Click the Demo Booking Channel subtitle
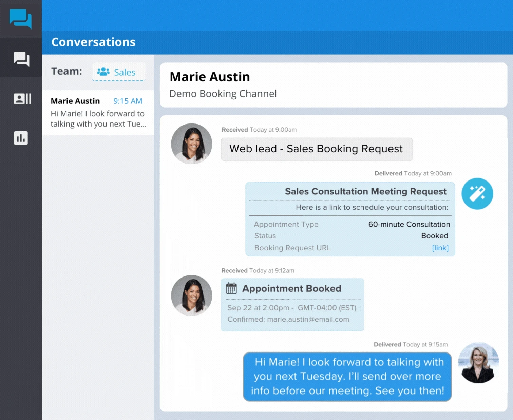Viewport: 513px width, 420px height. (223, 94)
